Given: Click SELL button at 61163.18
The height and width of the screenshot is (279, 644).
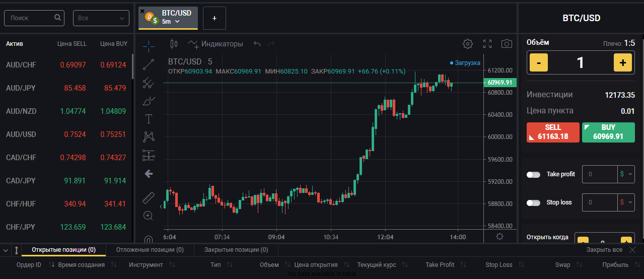Looking at the screenshot, I should 553,132.
